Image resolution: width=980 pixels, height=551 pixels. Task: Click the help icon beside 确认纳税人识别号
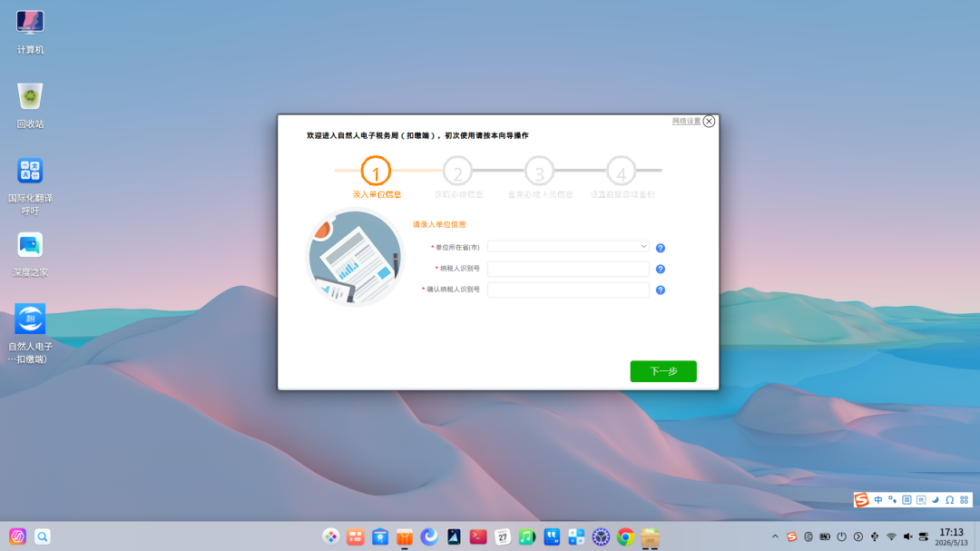point(660,290)
